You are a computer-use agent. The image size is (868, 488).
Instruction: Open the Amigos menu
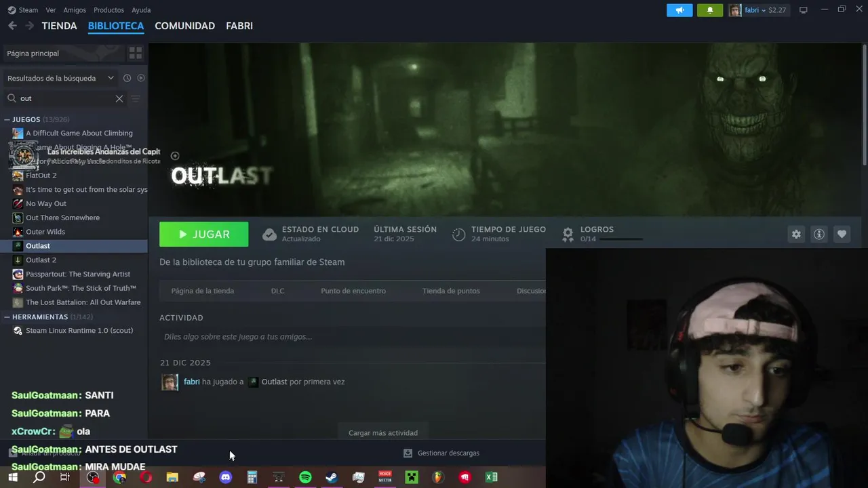75,10
